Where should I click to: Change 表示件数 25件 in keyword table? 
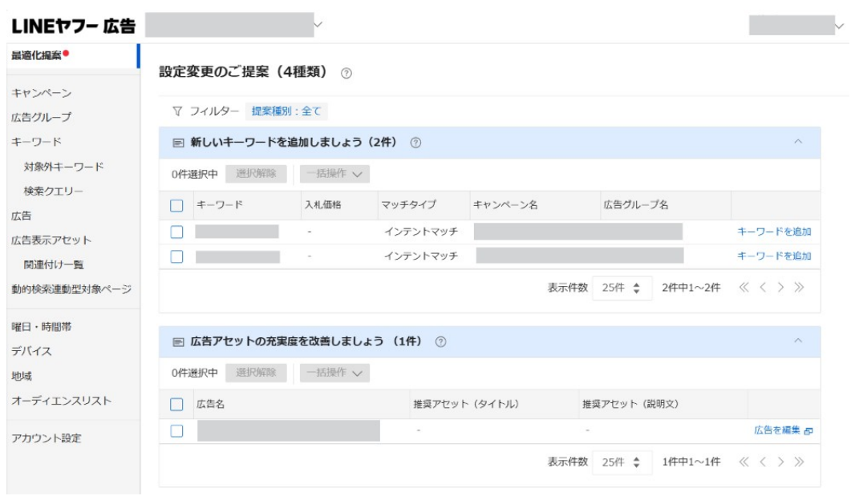(622, 288)
